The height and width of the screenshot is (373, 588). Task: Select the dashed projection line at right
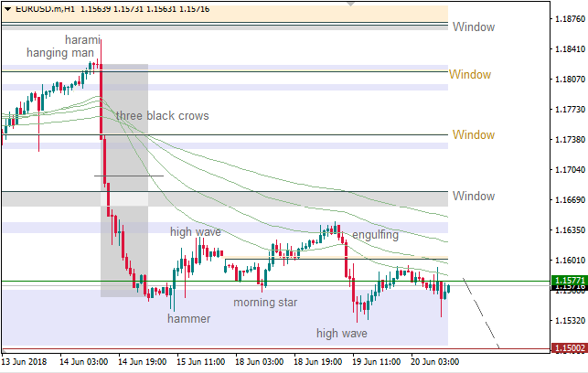click(483, 314)
